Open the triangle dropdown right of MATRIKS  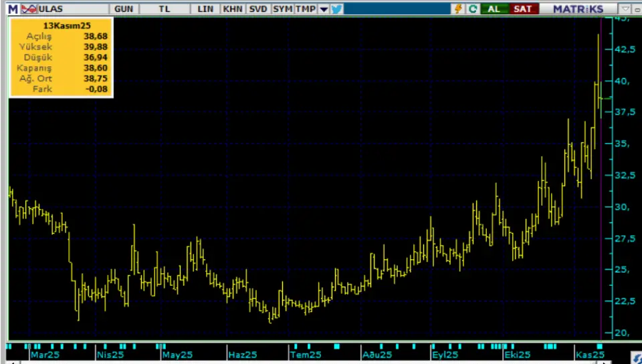click(625, 9)
